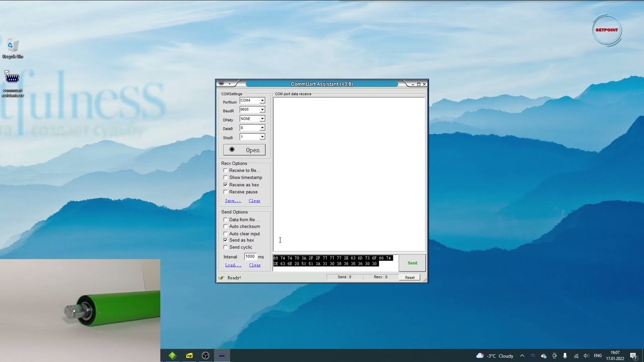Click the Clear link under Recv Options

[x=255, y=201]
